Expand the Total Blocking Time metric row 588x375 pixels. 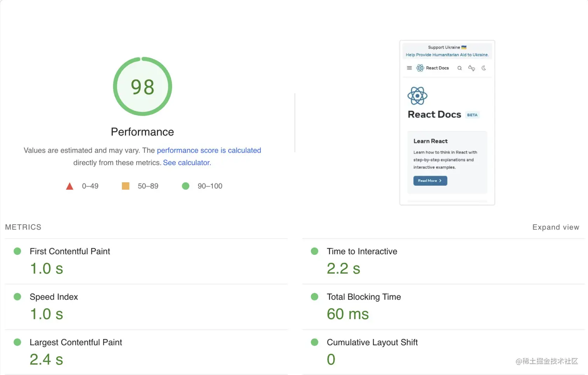(x=443, y=307)
